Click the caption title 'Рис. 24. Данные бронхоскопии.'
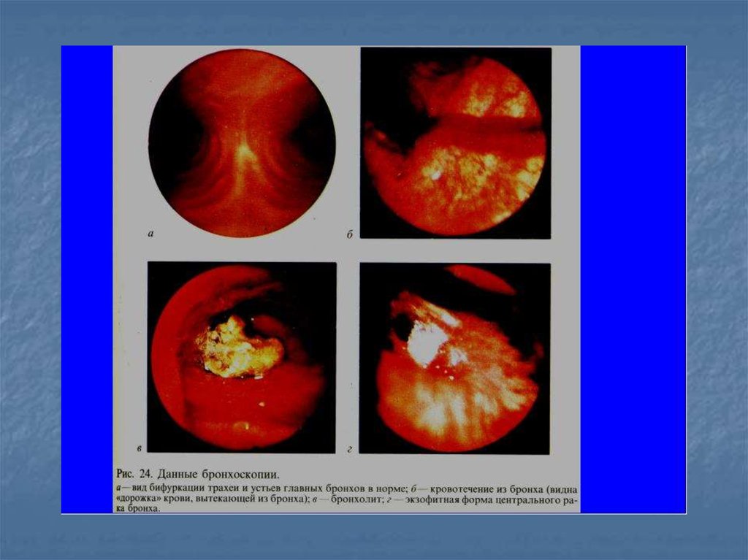The height and width of the screenshot is (560, 748). (198, 474)
